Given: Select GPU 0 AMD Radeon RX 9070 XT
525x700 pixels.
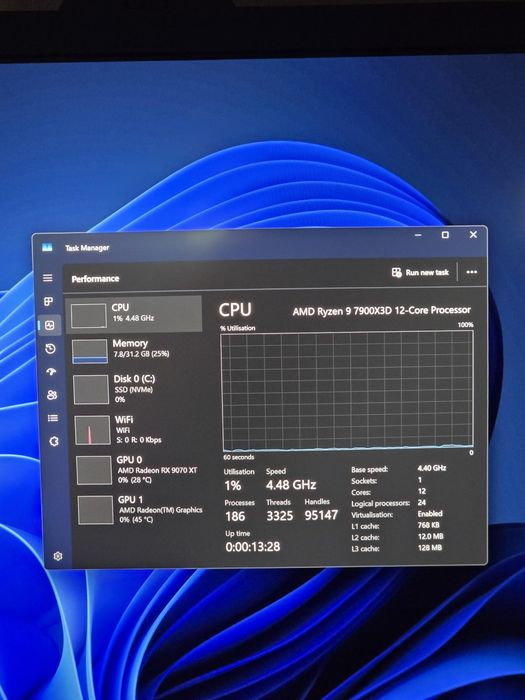Looking at the screenshot, I should pyautogui.click(x=139, y=470).
